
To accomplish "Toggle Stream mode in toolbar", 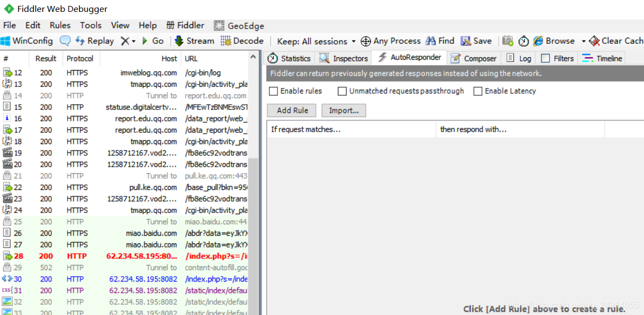I will [194, 41].
